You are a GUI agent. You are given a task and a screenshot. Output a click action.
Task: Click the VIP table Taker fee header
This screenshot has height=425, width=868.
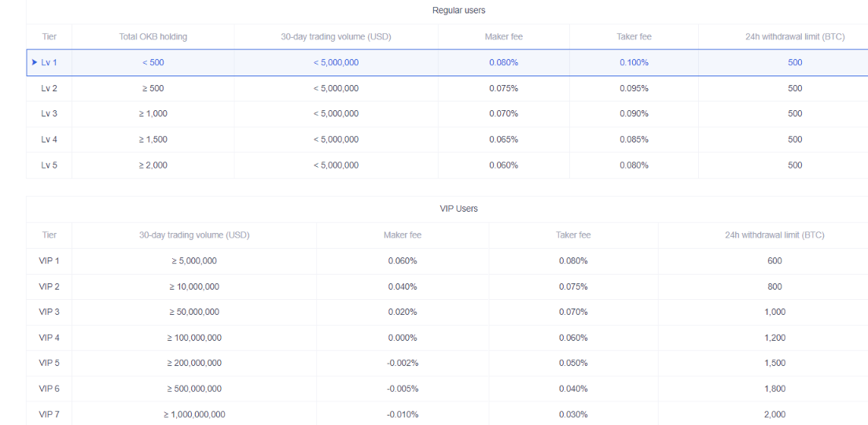pos(573,235)
